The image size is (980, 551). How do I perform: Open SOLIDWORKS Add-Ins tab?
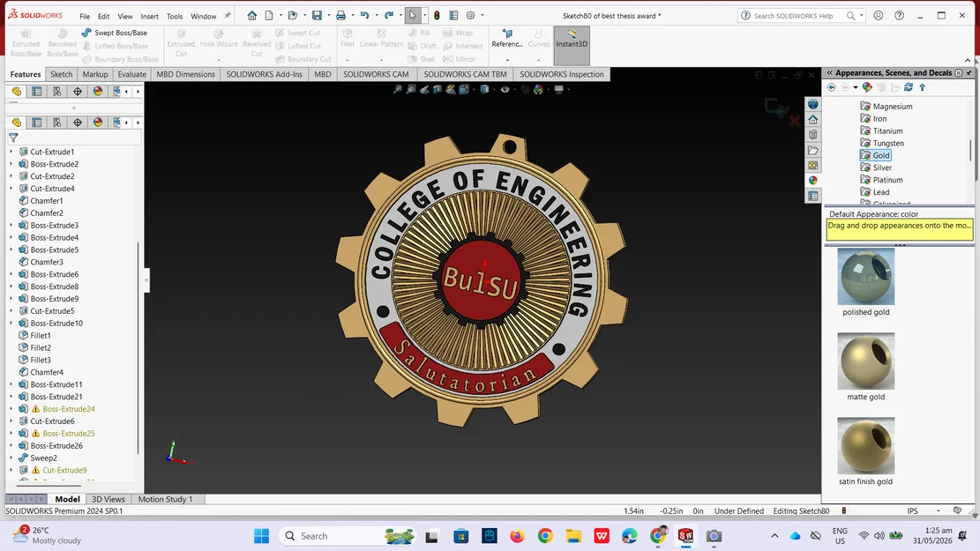(x=264, y=74)
